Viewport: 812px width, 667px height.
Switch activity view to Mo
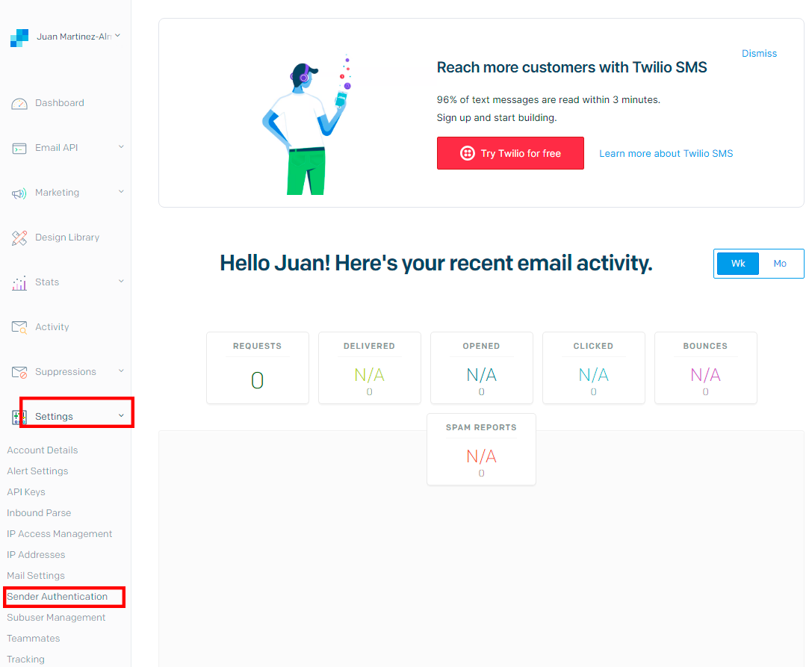click(780, 264)
